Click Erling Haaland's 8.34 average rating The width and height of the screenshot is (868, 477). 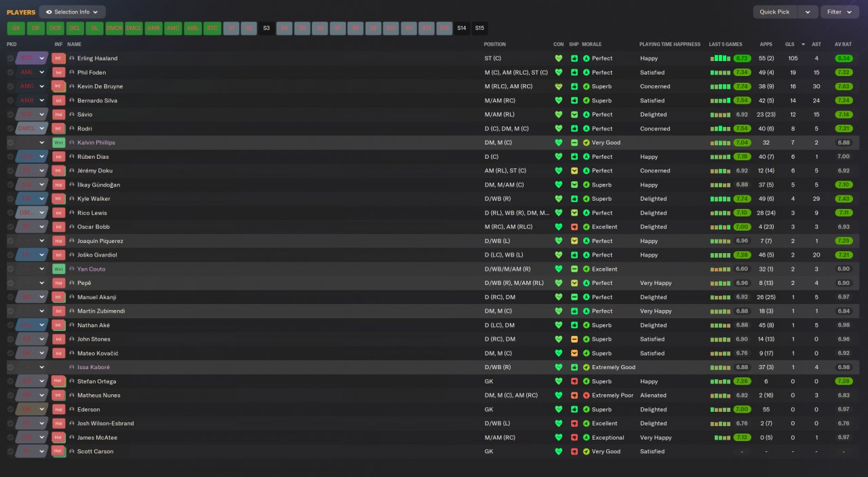pyautogui.click(x=844, y=58)
